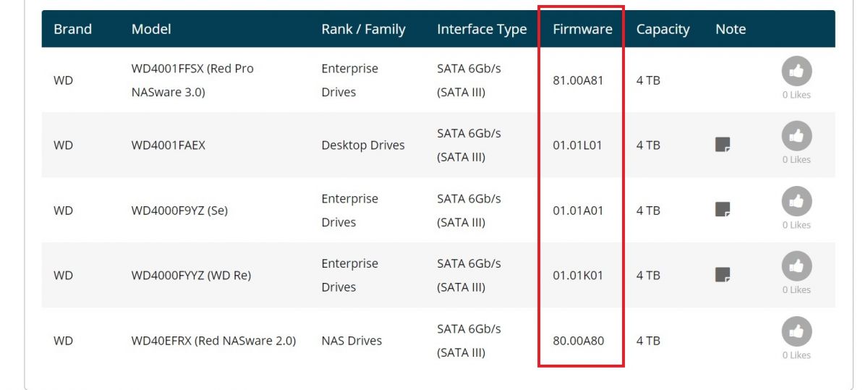Select model text WD4001FFSX (Red Pro NASware 3.0)
The width and height of the screenshot is (868, 390).
192,80
